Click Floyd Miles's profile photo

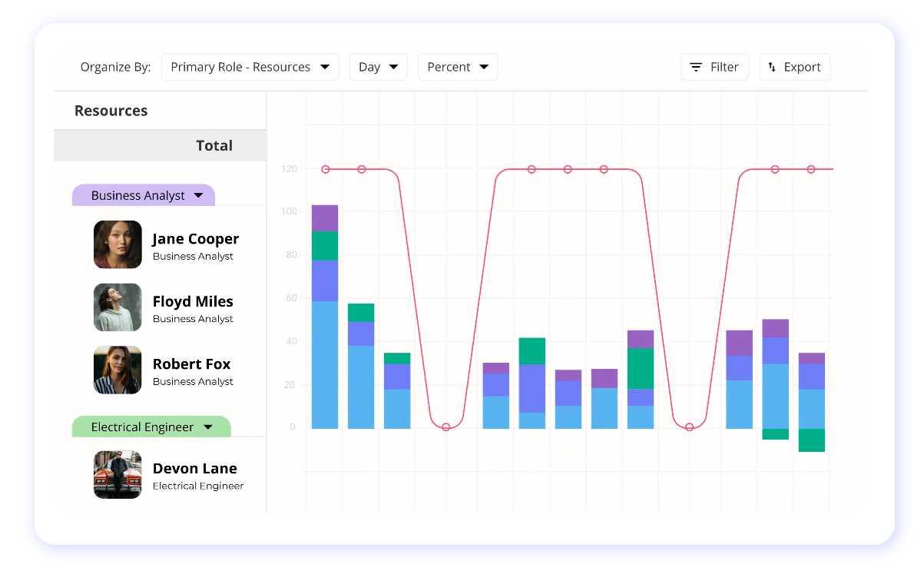pos(118,307)
